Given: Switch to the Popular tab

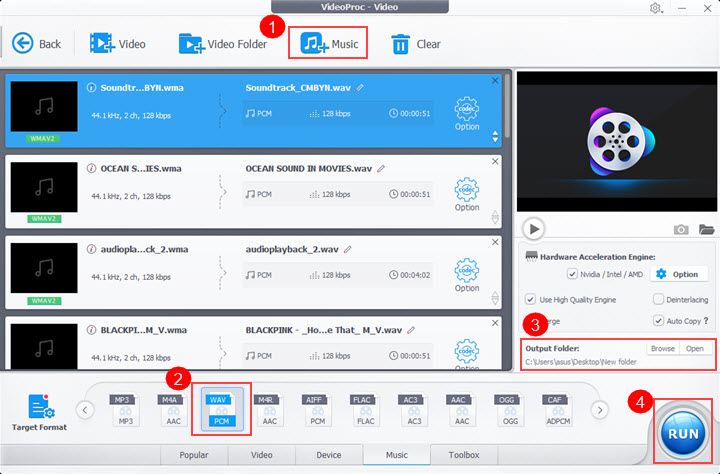Looking at the screenshot, I should 194,455.
